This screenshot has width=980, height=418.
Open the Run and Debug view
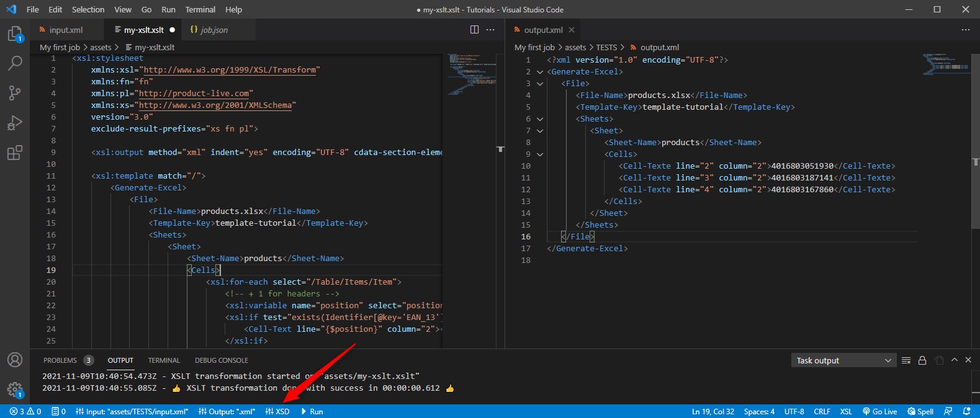pos(15,123)
